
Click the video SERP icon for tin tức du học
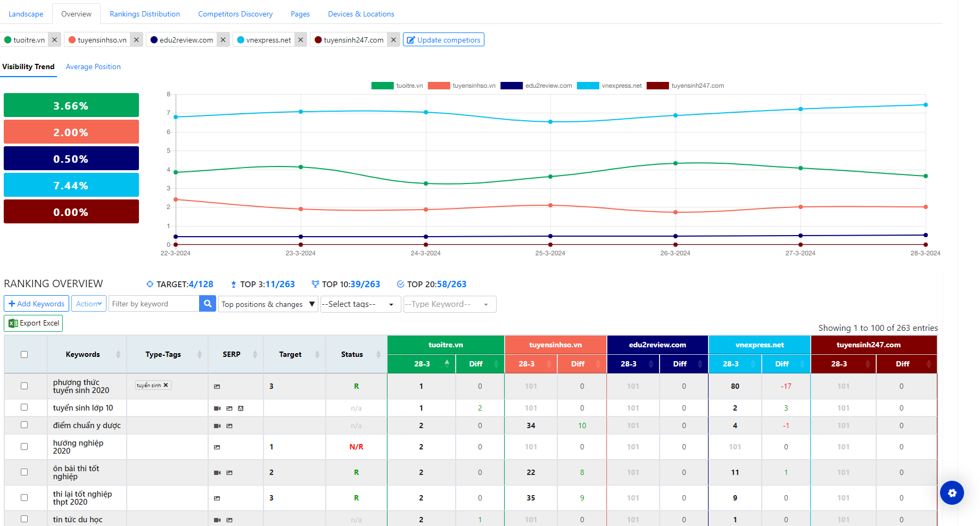click(217, 520)
